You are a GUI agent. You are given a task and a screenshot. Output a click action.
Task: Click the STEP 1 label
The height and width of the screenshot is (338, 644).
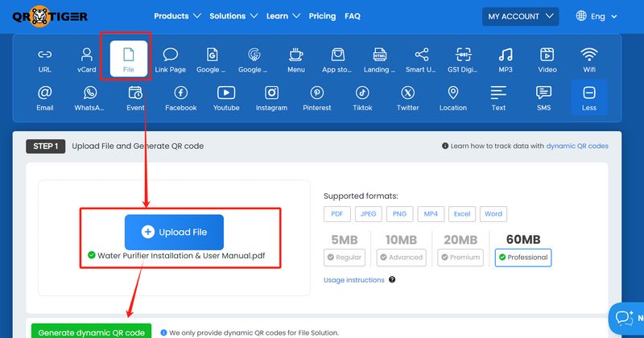[46, 146]
